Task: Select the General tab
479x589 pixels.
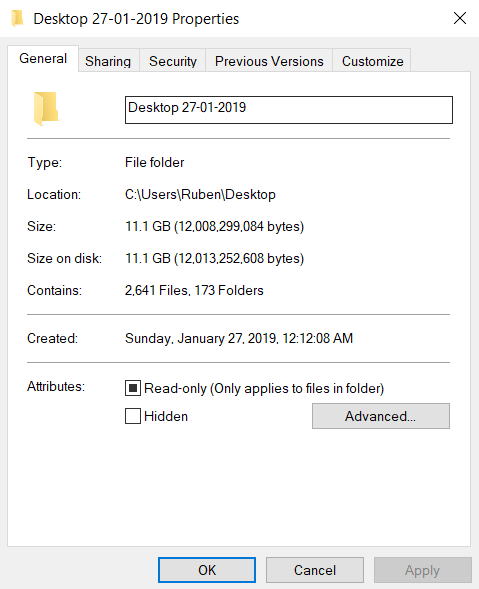Action: pyautogui.click(x=43, y=59)
